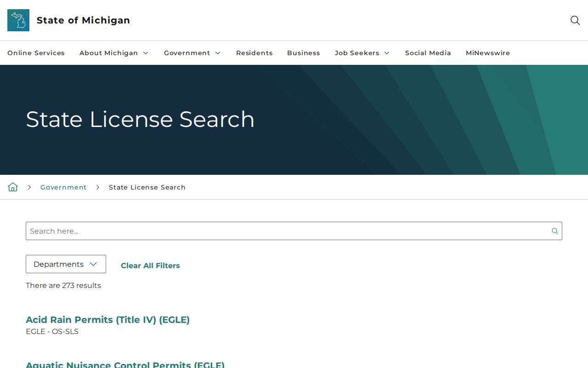Click the 'There are 273 results' text
Screen dimensions: 588x368
point(63,286)
